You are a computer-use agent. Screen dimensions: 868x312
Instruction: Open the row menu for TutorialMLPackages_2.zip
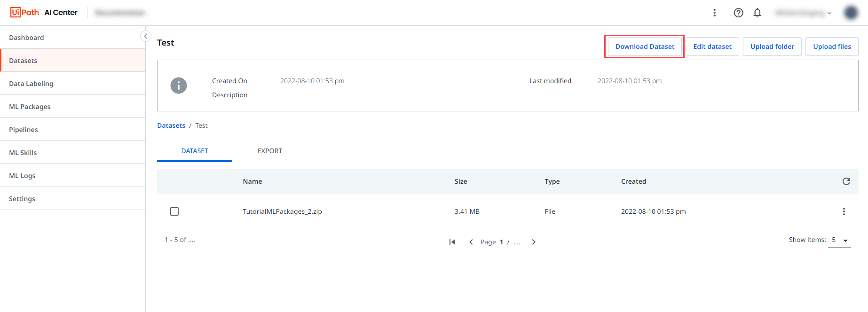click(x=844, y=211)
